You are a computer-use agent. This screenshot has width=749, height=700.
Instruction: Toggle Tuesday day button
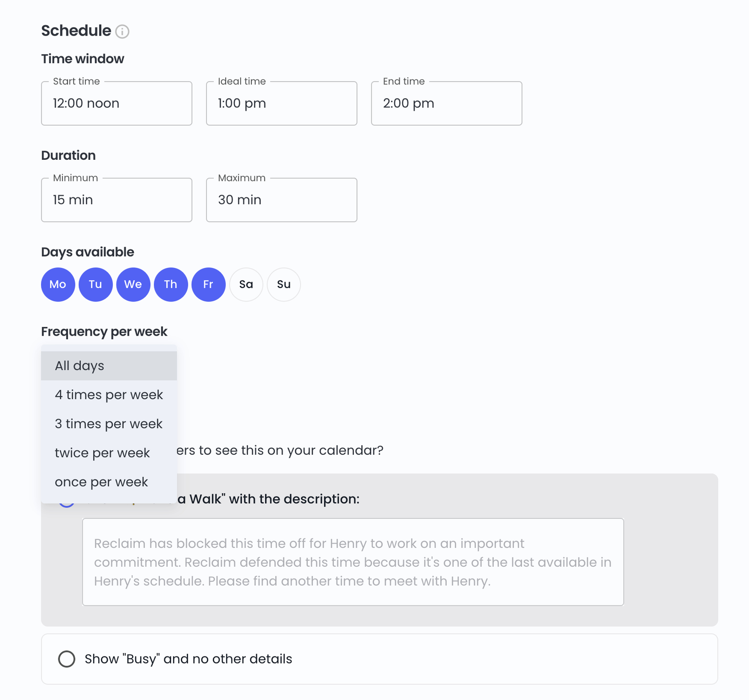pos(95,284)
